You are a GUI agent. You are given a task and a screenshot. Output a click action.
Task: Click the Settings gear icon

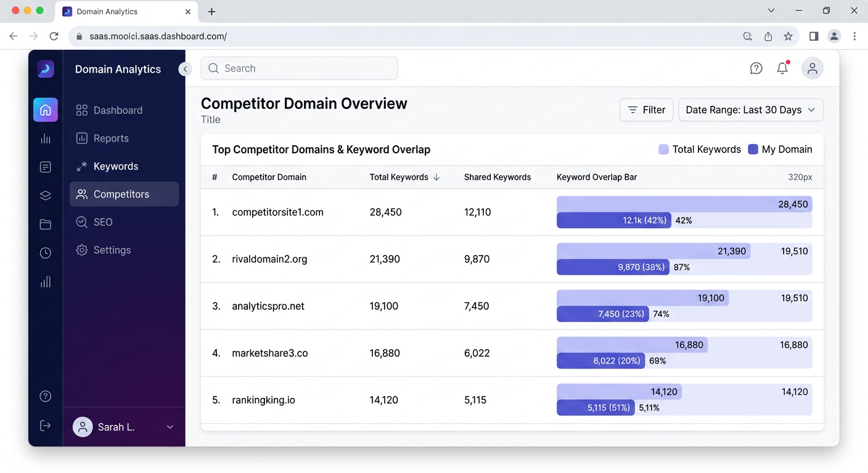point(81,250)
